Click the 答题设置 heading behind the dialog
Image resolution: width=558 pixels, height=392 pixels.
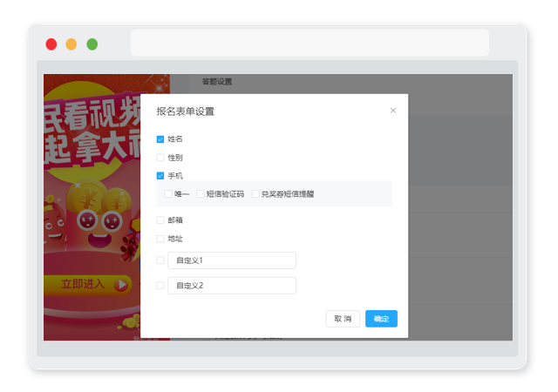point(217,82)
